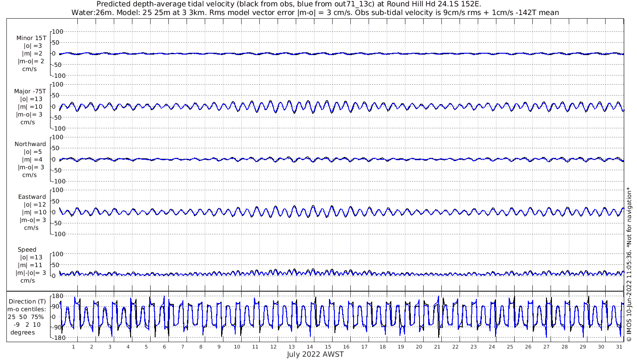This screenshot has height=364, width=637.
Task: Click day 10 tick label on the x-axis
Action: (237, 346)
